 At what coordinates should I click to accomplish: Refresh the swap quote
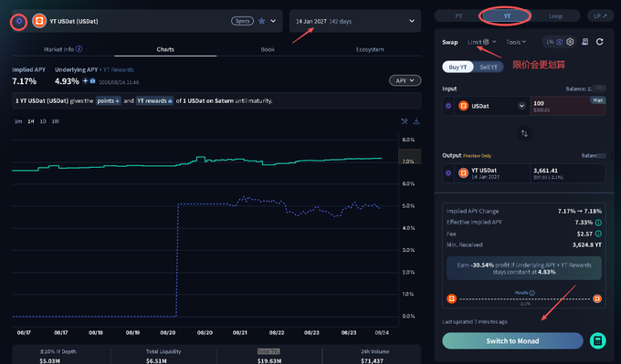coord(600,42)
